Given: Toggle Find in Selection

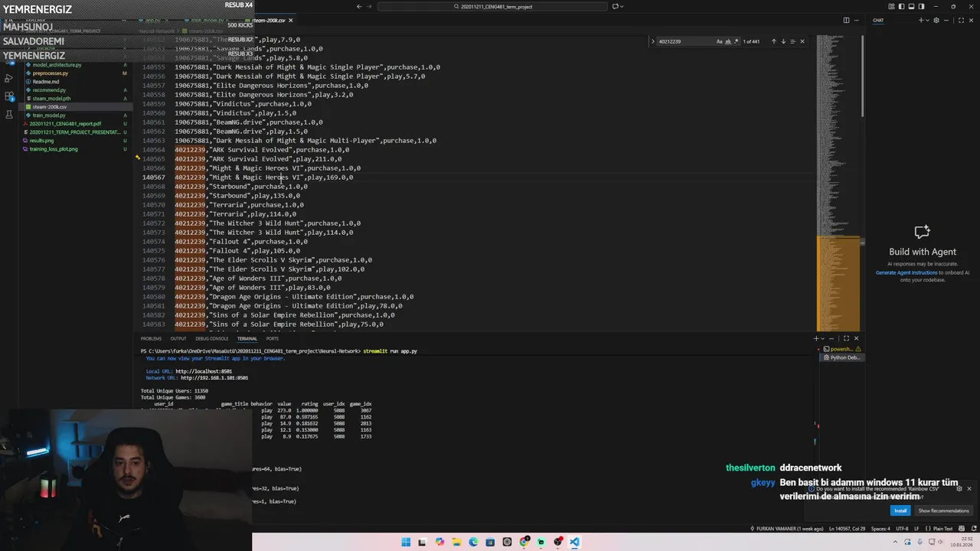Looking at the screenshot, I should pos(792,41).
